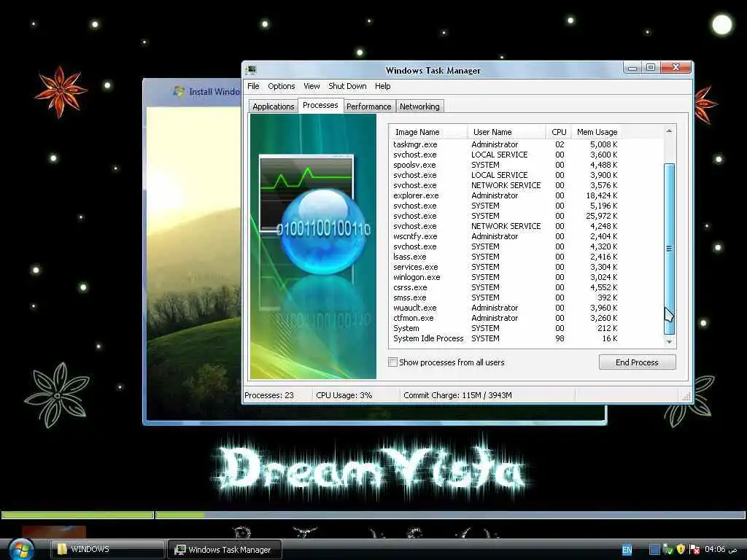
Task: Select the wuauclt.exe process row
Action: coord(506,308)
